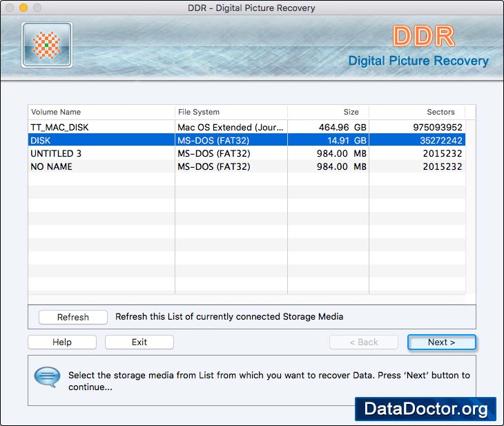Click the Refresh button
This screenshot has width=504, height=426.
click(x=73, y=317)
